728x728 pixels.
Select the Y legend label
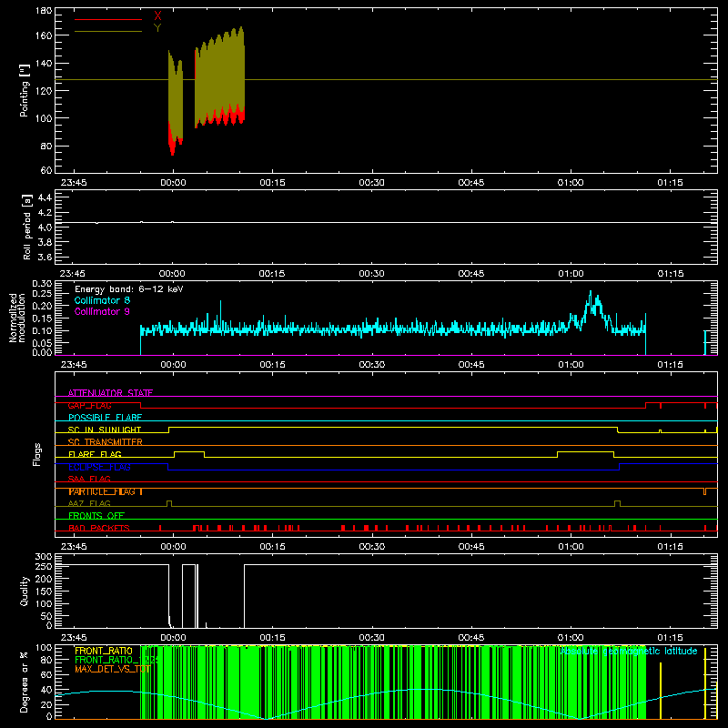point(157,28)
